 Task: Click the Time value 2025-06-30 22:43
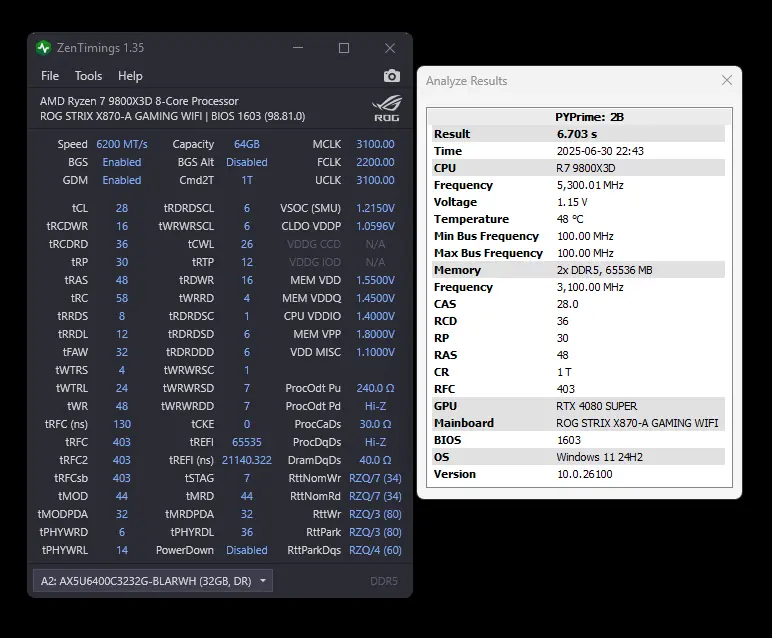[600, 151]
